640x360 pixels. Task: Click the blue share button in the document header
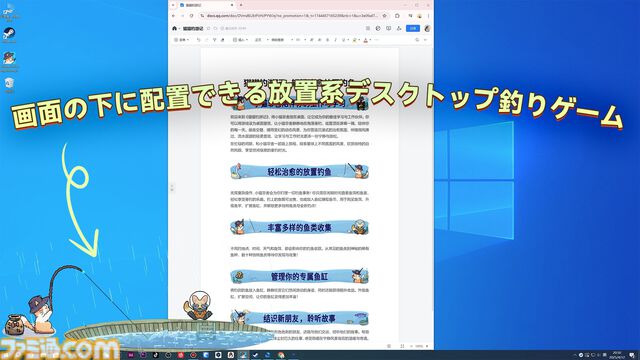(x=413, y=28)
